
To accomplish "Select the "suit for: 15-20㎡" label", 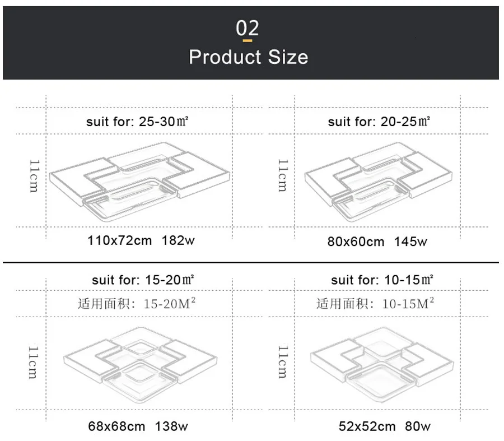I will coord(143,280).
